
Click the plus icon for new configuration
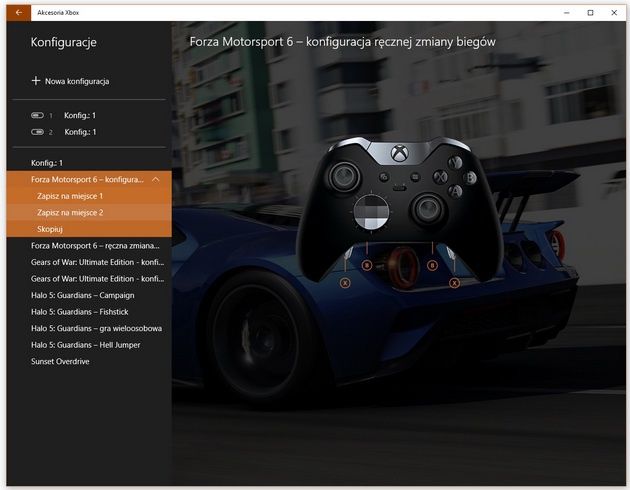[x=36, y=81]
